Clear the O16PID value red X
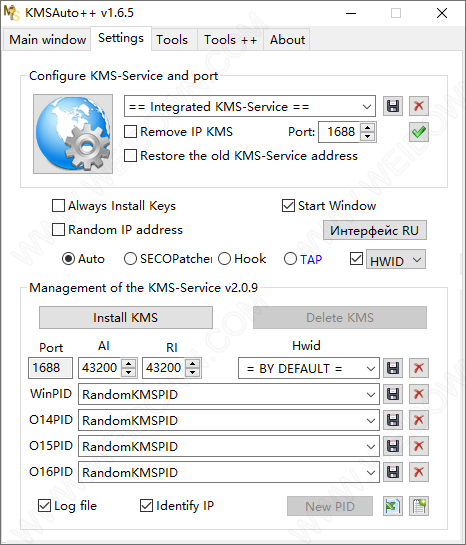Screen dimensions: 466x545 [419, 472]
